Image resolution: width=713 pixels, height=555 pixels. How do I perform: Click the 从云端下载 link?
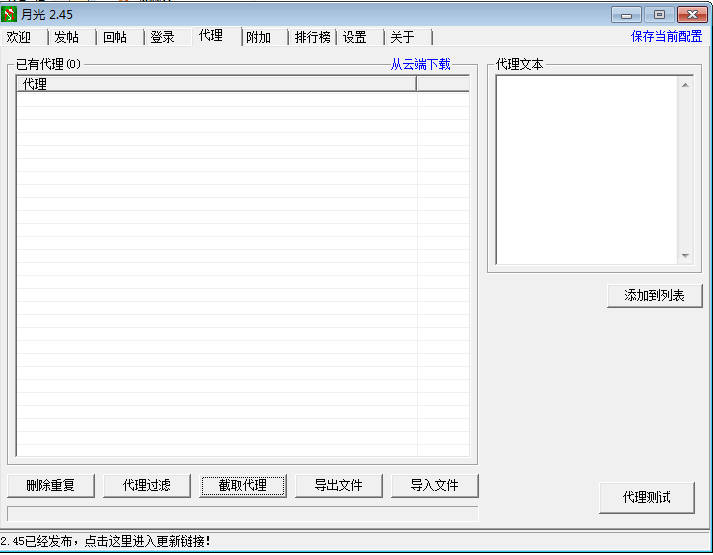pyautogui.click(x=420, y=65)
